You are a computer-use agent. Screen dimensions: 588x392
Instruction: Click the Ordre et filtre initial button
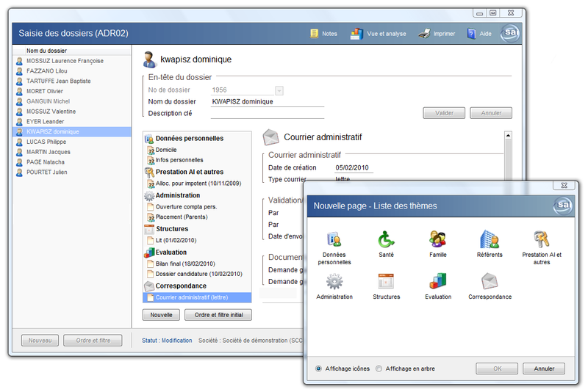(x=218, y=315)
